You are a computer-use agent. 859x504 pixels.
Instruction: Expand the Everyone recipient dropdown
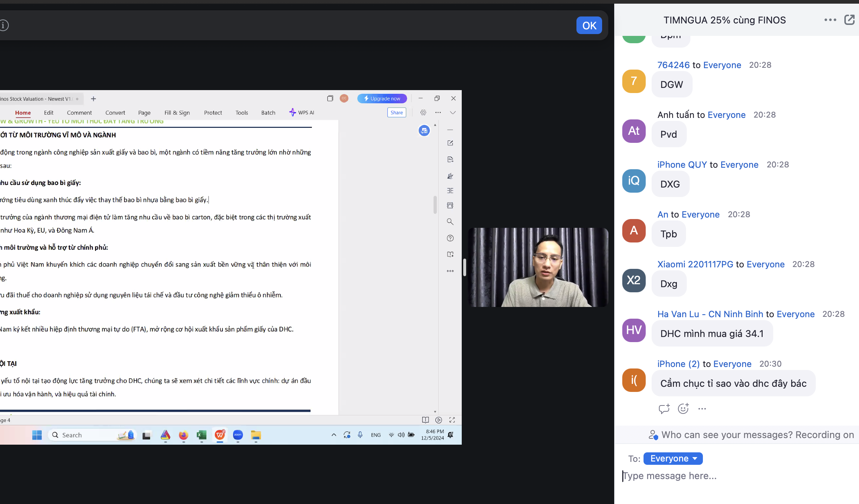[x=673, y=459]
